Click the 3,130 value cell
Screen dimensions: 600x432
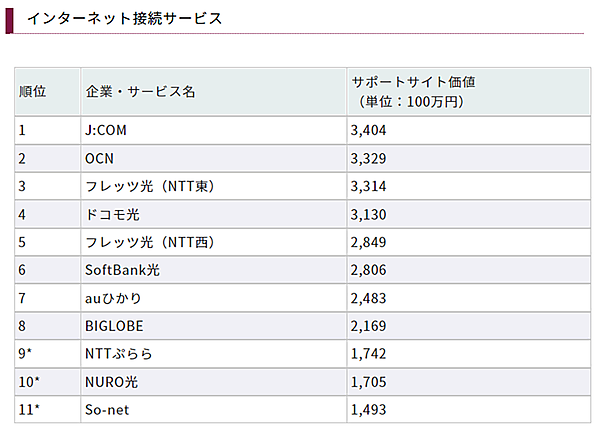coord(368,215)
